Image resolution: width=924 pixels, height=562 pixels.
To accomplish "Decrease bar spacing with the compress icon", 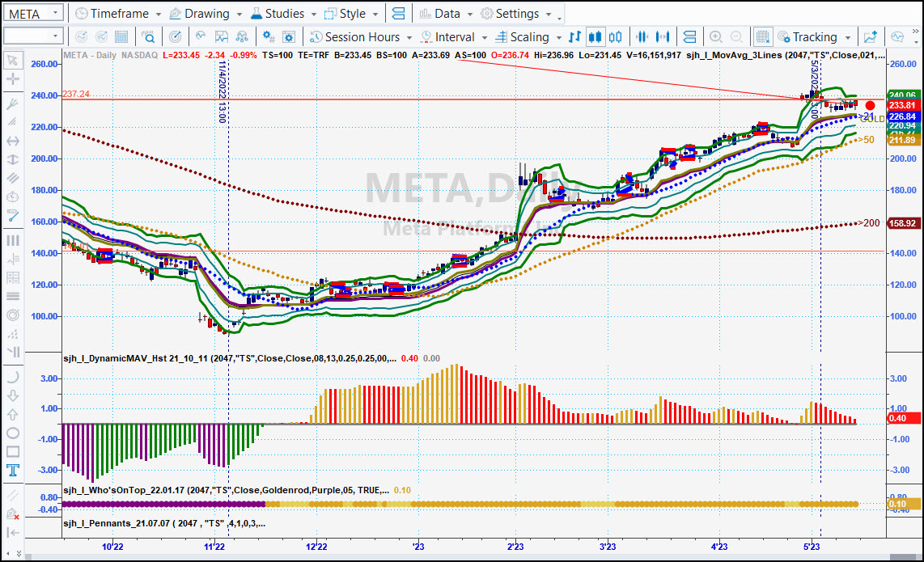I will pyautogui.click(x=642, y=37).
